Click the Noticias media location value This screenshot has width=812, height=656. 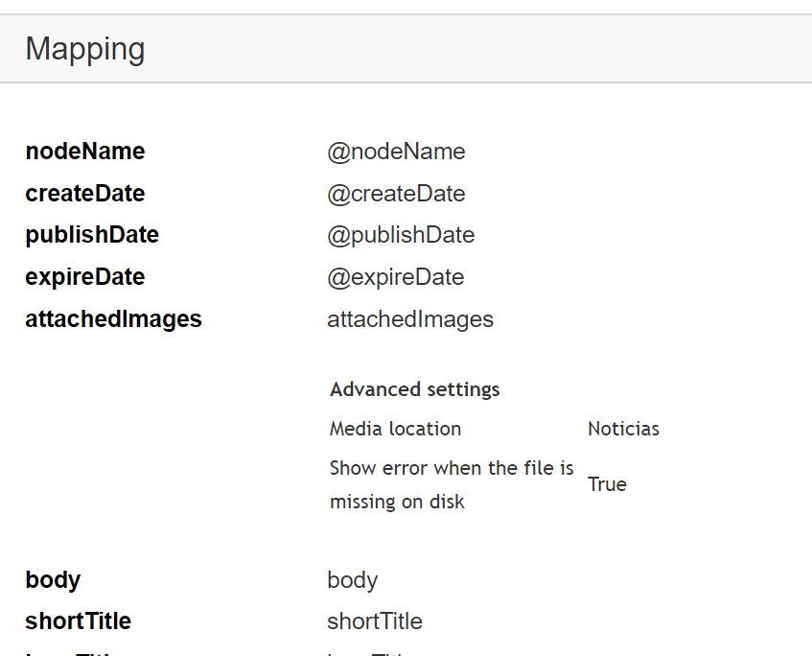point(623,429)
